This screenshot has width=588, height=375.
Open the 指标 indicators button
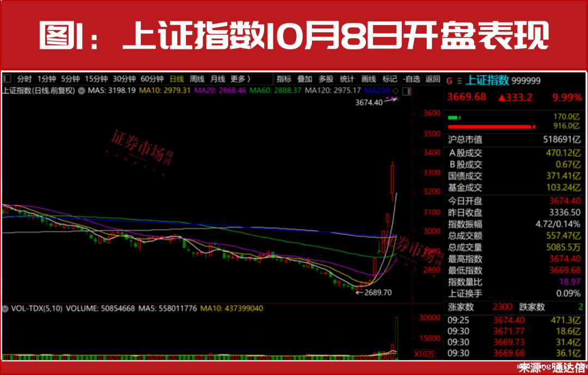(284, 79)
